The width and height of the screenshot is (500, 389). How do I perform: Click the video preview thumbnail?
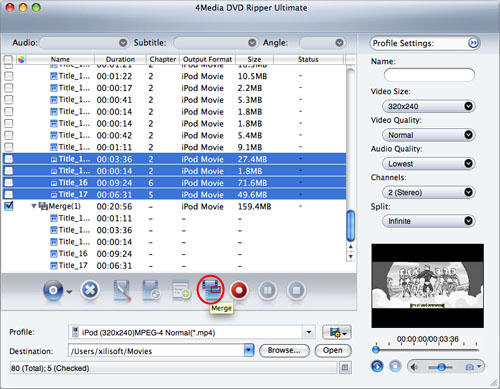tap(428, 286)
